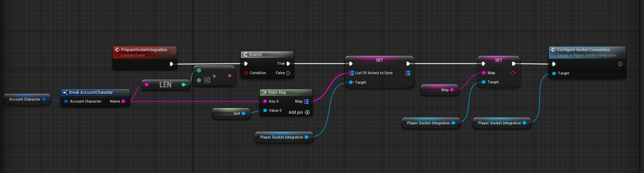Click the greater-than node's top input pin
This screenshot has height=173, width=644.
[199, 70]
